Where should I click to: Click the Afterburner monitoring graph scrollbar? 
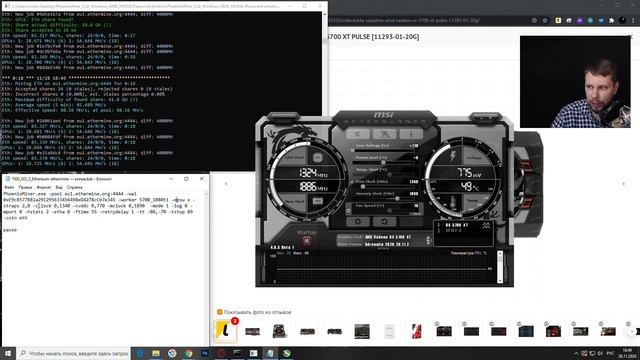click(500, 267)
